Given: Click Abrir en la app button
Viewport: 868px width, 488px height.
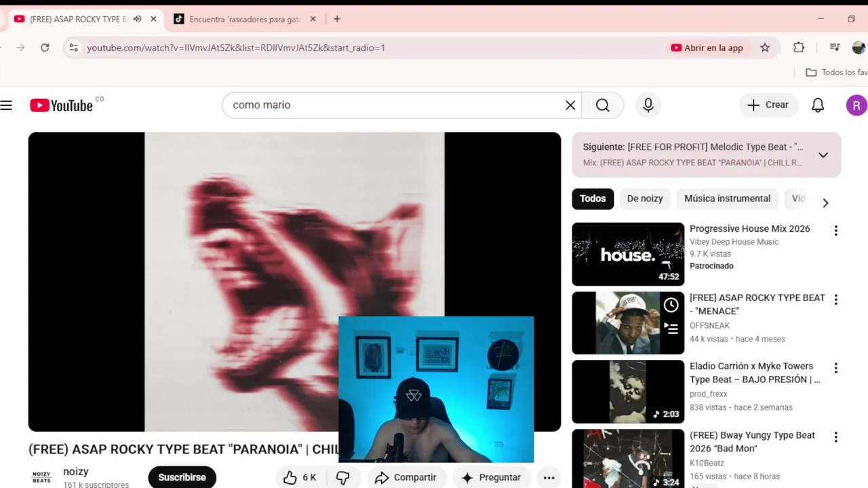Looking at the screenshot, I should 707,47.
